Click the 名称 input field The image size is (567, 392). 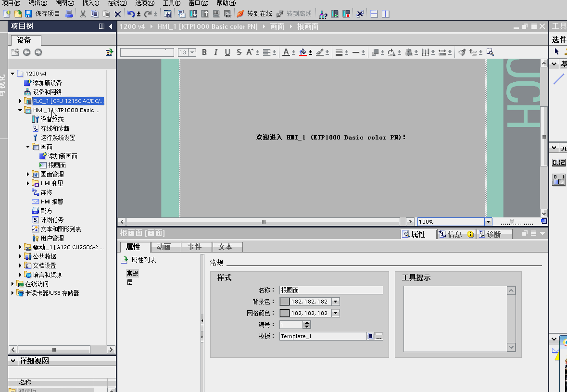(331, 290)
